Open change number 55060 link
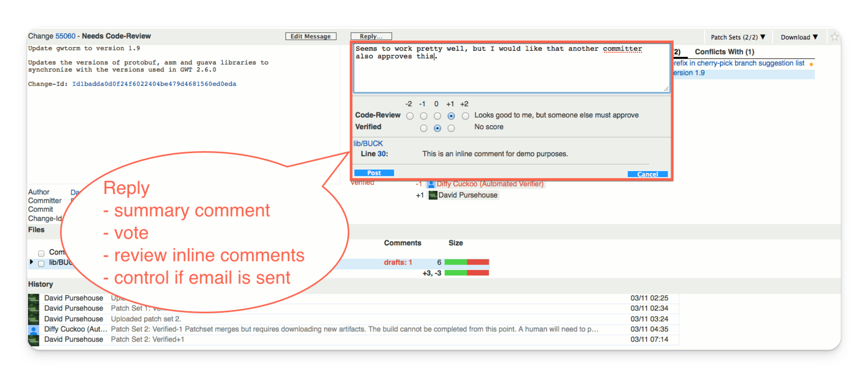 coord(65,36)
